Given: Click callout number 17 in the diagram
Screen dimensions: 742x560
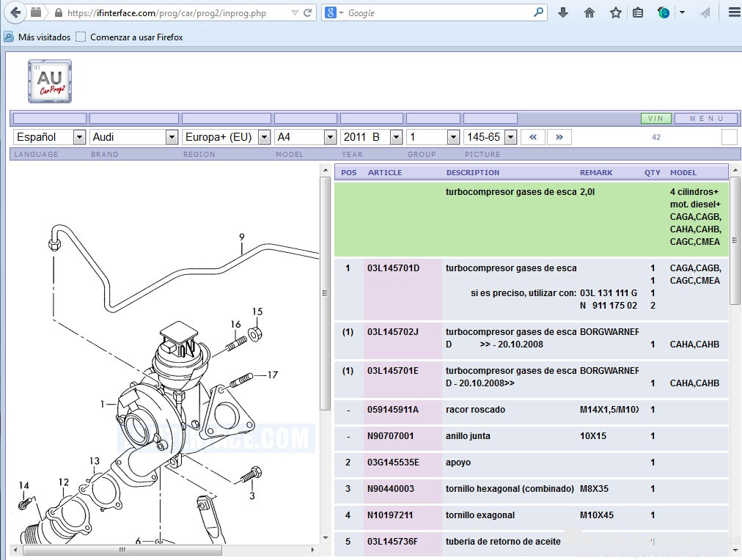Looking at the screenshot, I should [273, 375].
